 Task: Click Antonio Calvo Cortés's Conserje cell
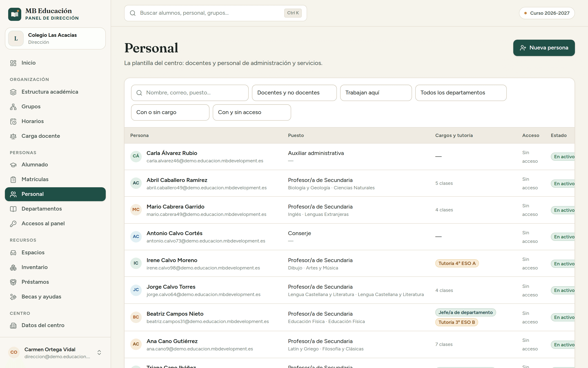pos(299,233)
